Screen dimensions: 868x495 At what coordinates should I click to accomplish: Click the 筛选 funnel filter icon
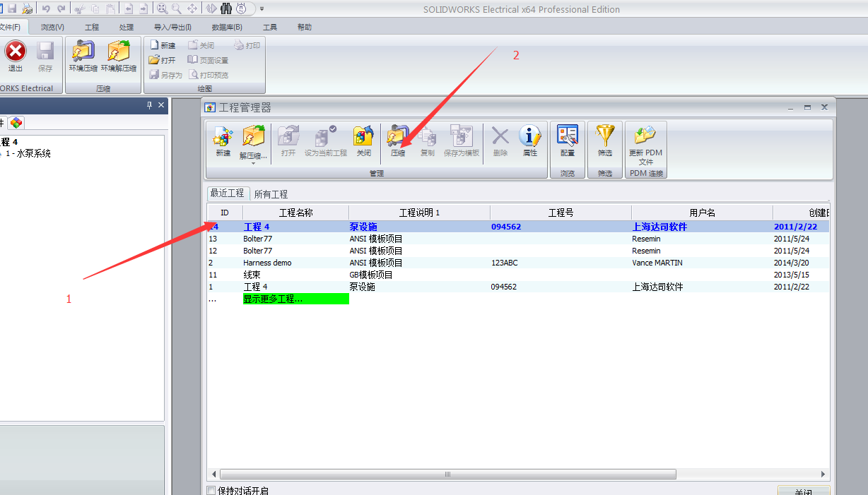point(605,136)
